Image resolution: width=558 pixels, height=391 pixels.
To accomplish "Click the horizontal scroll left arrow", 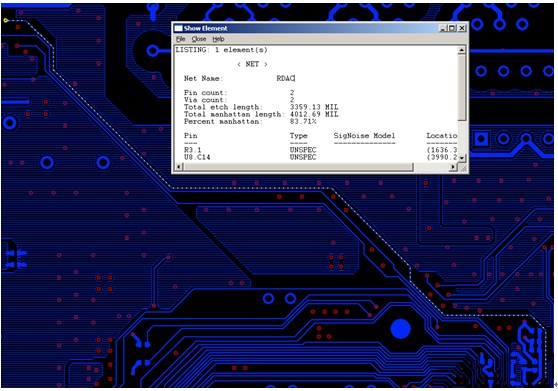I will tap(179, 167).
